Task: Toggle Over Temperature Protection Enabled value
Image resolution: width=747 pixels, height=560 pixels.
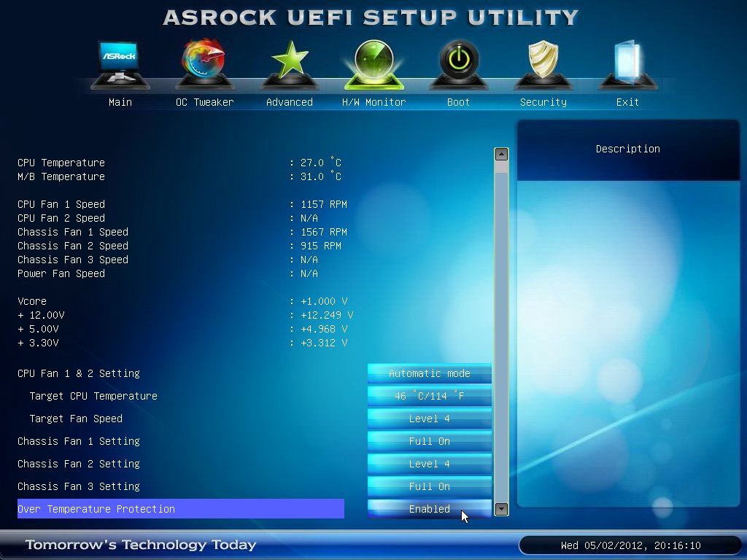Action: pos(429,508)
